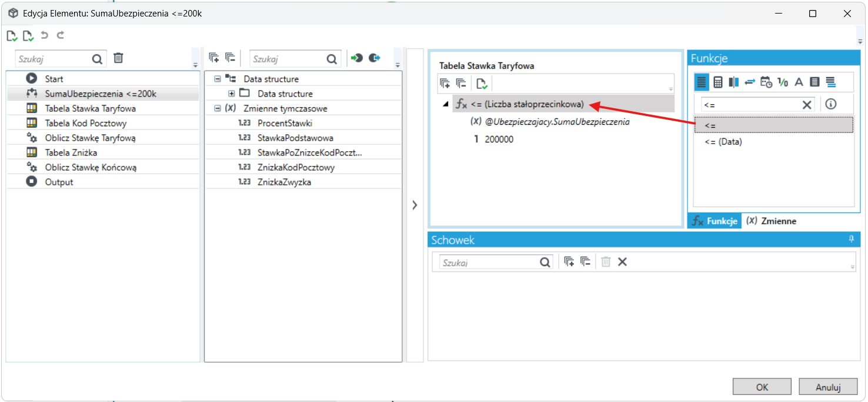
Task: Click the redo arrow in the top toolbar
Action: click(x=60, y=35)
